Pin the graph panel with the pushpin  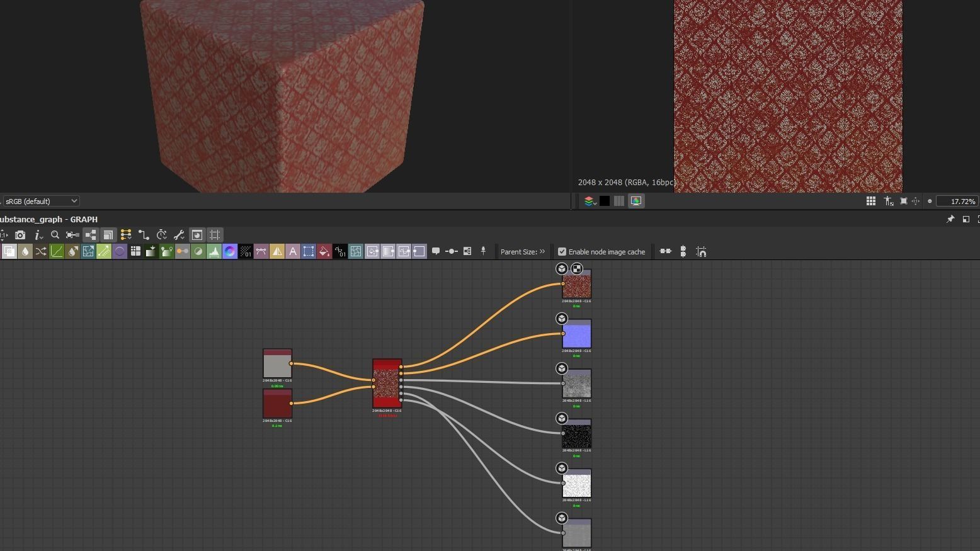[x=950, y=219]
